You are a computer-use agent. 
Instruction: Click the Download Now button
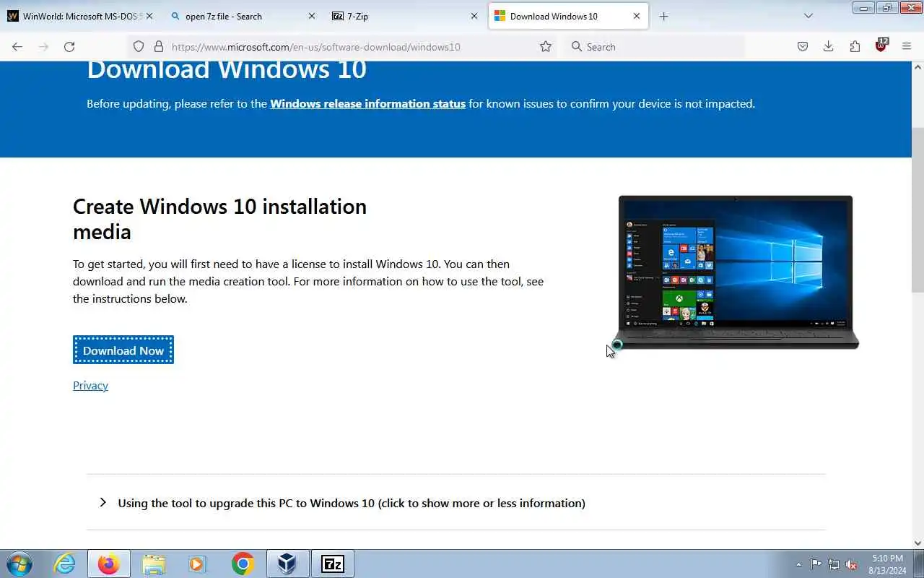123,350
